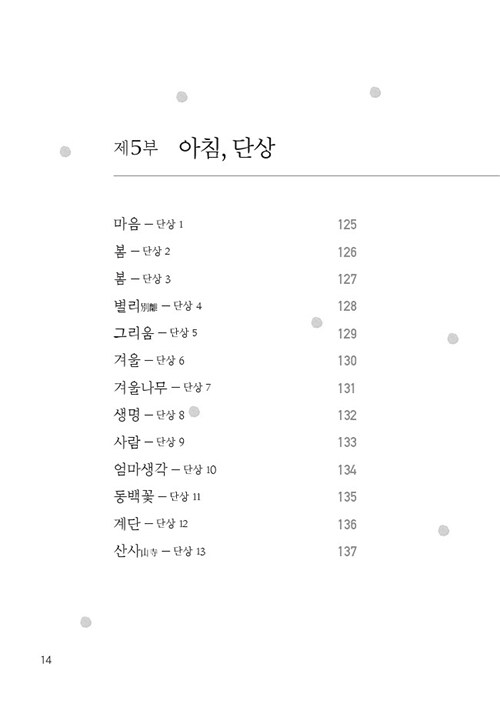Open the 계단 – 단상 12 entry
The height and width of the screenshot is (704, 500).
click(x=151, y=524)
